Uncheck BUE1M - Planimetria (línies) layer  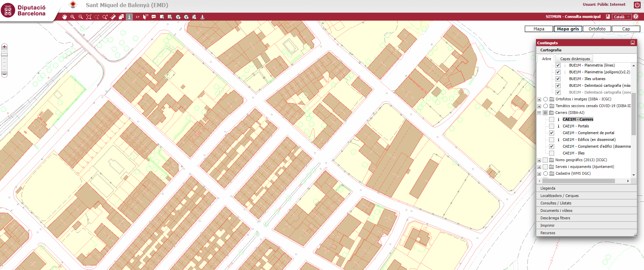[558, 65]
